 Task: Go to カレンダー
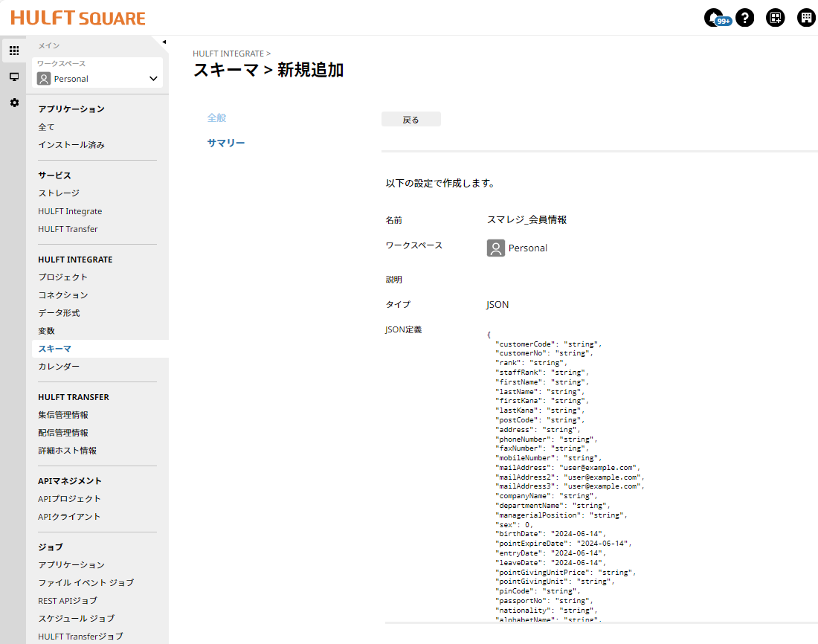[59, 367]
